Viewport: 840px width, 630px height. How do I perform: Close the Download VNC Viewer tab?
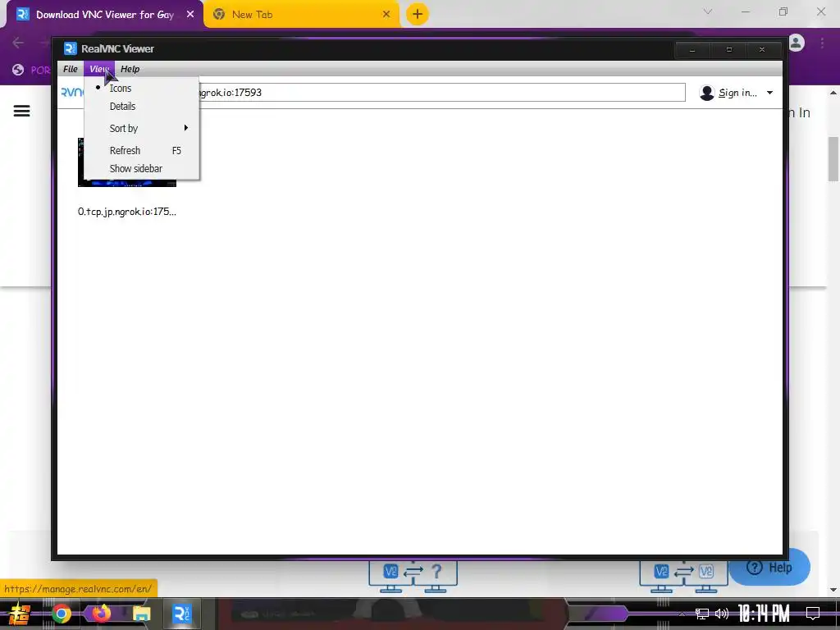click(190, 15)
